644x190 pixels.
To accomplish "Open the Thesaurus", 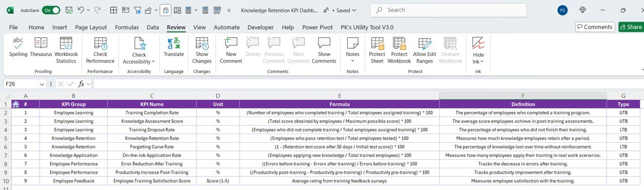I will [x=41, y=47].
